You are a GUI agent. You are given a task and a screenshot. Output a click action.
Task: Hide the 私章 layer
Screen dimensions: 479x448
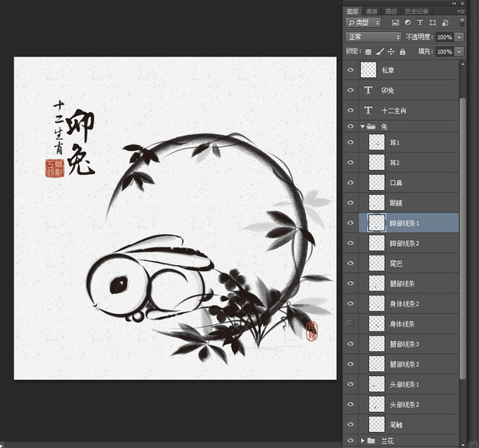pos(350,70)
